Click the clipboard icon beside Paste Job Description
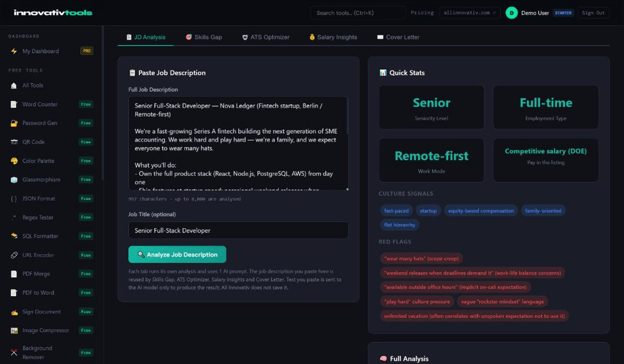Image resolution: width=624 pixels, height=364 pixels. coord(132,73)
